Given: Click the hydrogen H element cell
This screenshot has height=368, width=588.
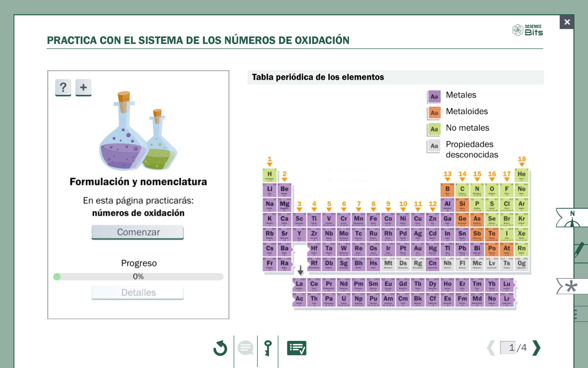Looking at the screenshot, I should tap(269, 175).
